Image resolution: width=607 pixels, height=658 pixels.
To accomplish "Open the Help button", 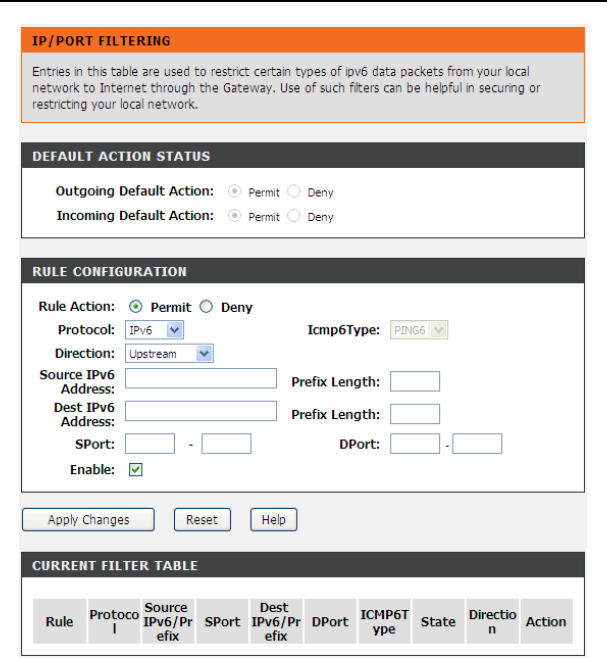I will (x=274, y=520).
